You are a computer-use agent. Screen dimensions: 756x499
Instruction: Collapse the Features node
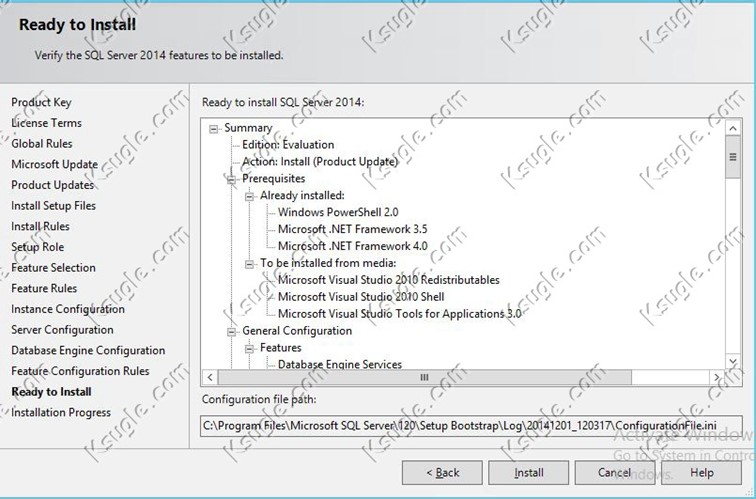(x=249, y=349)
